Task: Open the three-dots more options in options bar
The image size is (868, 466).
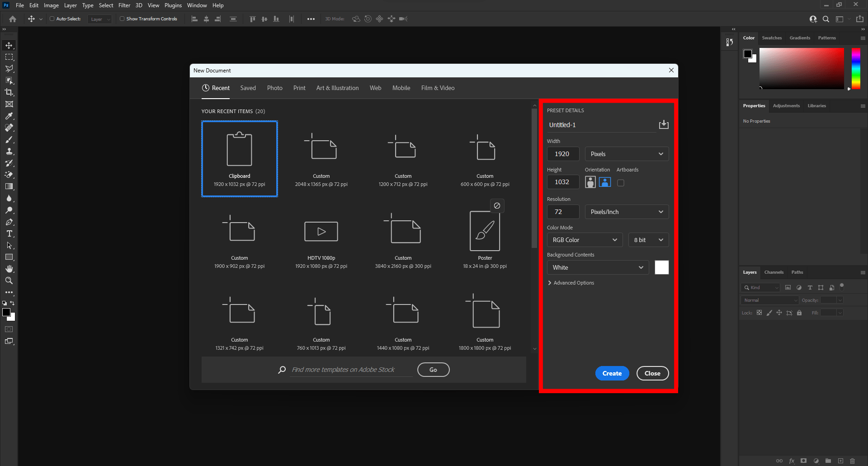Action: 311,19
